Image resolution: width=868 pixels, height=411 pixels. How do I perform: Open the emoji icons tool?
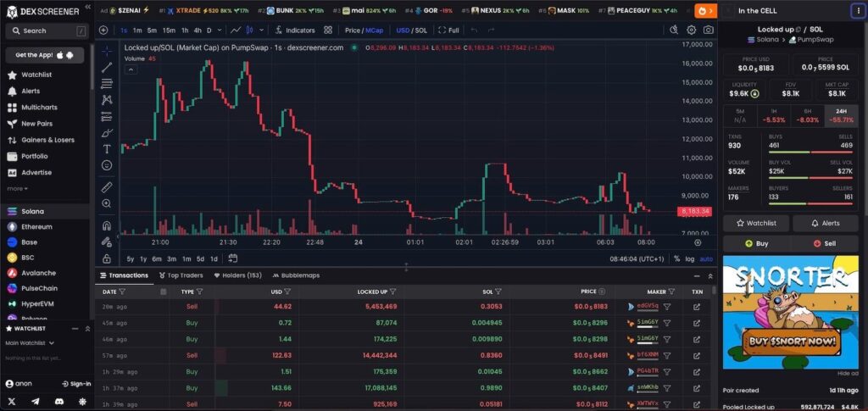[107, 165]
